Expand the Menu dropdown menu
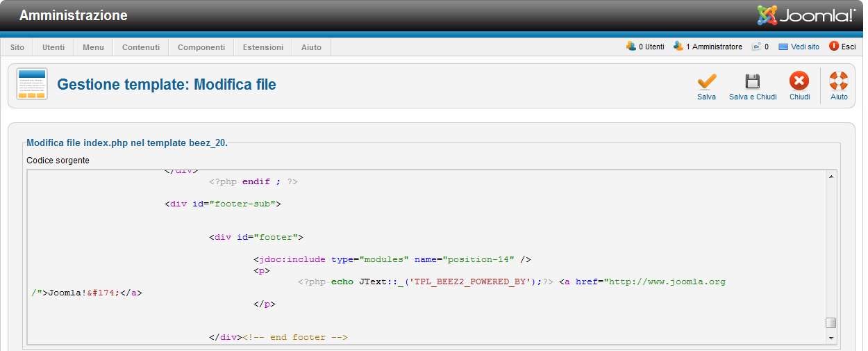The height and width of the screenshot is (351, 868). (93, 47)
